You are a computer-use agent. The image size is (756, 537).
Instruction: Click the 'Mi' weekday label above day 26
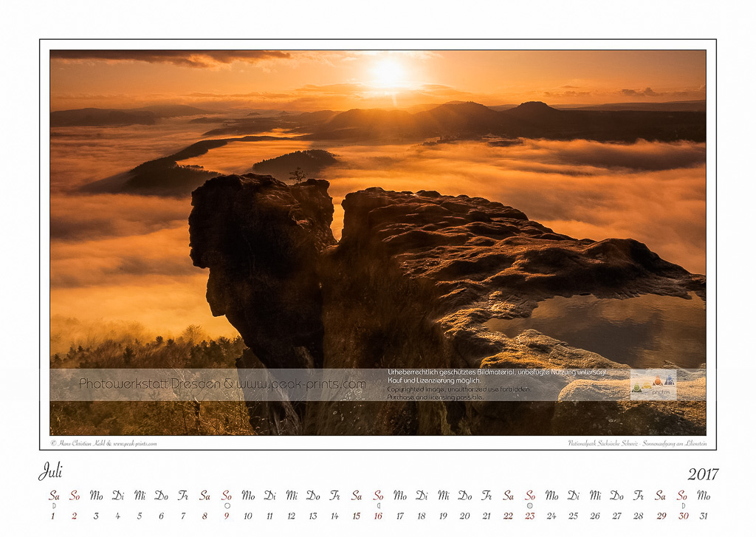[x=596, y=496]
